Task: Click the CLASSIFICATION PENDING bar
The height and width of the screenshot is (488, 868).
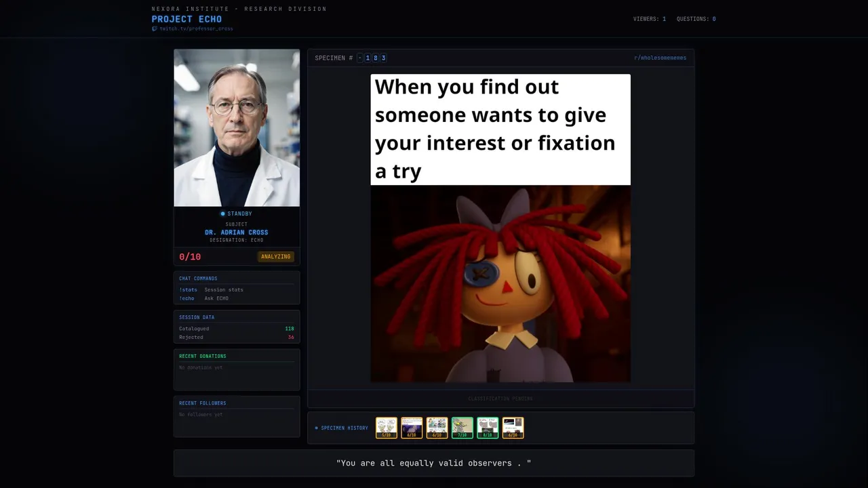Action: (500, 399)
